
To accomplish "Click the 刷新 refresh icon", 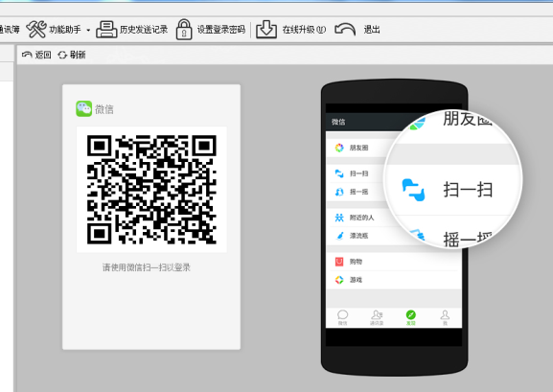I will pyautogui.click(x=62, y=55).
